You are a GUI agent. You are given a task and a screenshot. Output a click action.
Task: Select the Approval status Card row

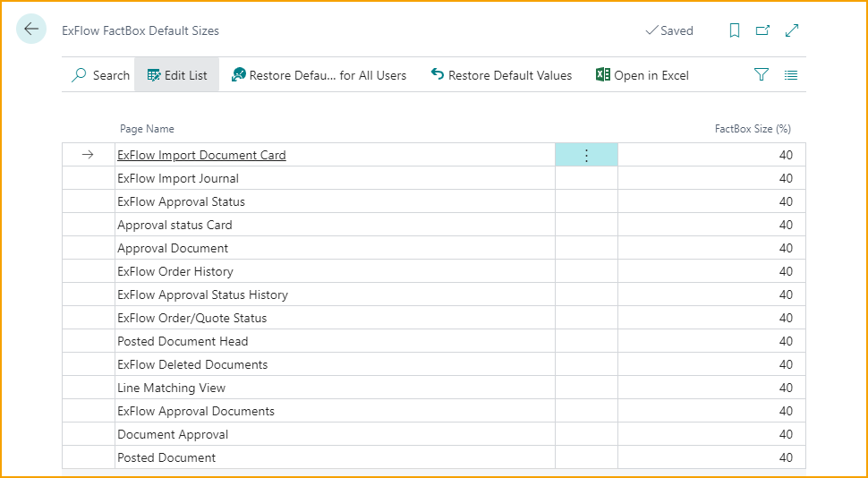(433, 225)
